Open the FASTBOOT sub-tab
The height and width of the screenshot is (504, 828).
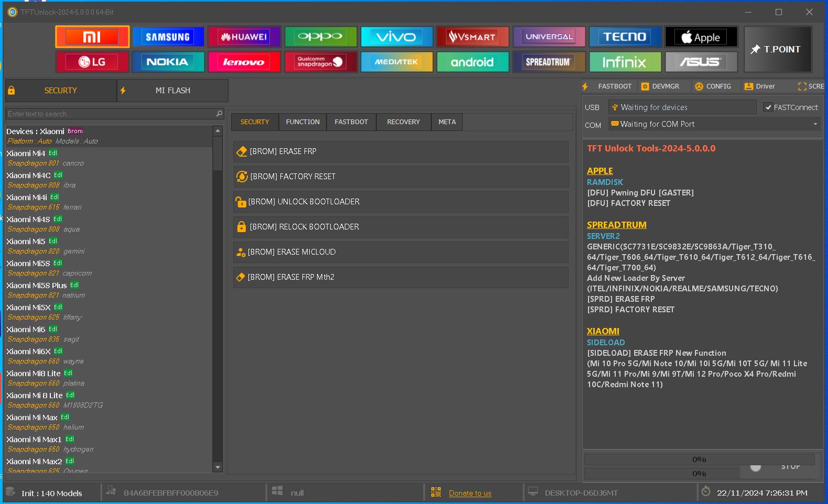click(x=351, y=122)
